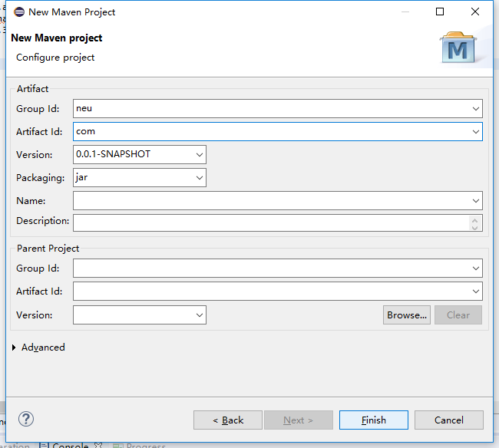The width and height of the screenshot is (499, 448).
Task: Go back with the Back button
Action: (x=228, y=420)
